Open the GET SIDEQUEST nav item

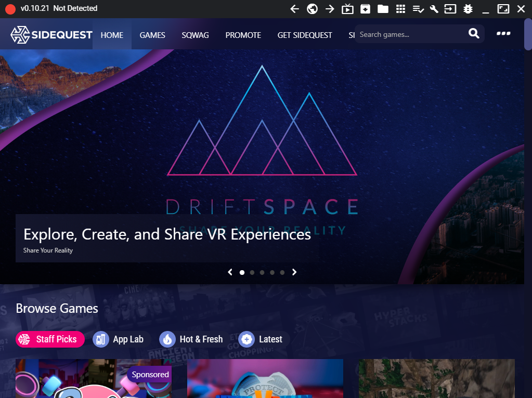click(x=305, y=35)
